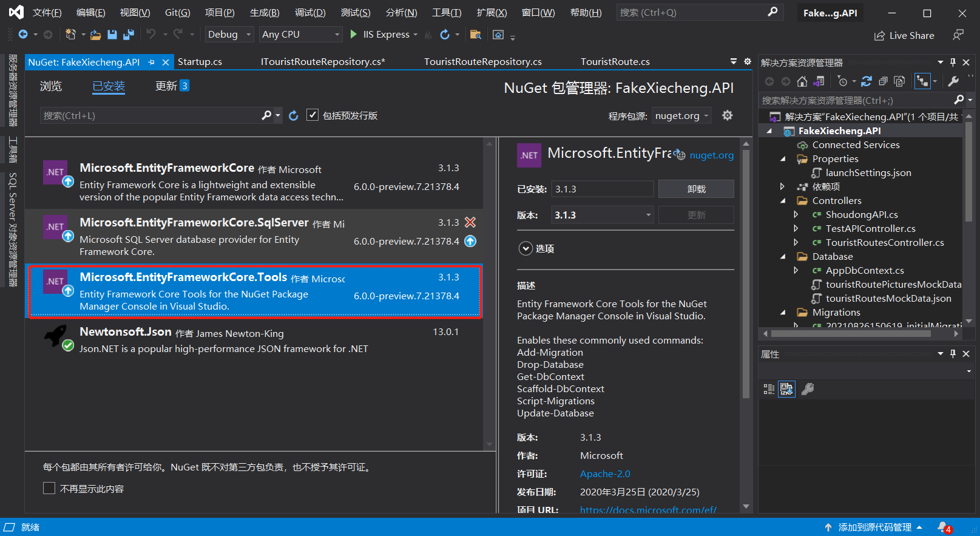The height and width of the screenshot is (536, 980).
Task: Open the nuget.org link for the package
Action: pos(711,155)
